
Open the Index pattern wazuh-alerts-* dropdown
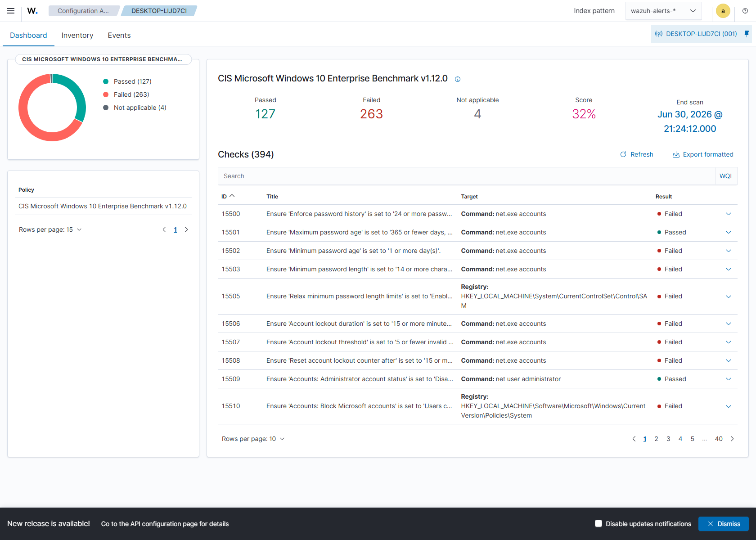663,11
